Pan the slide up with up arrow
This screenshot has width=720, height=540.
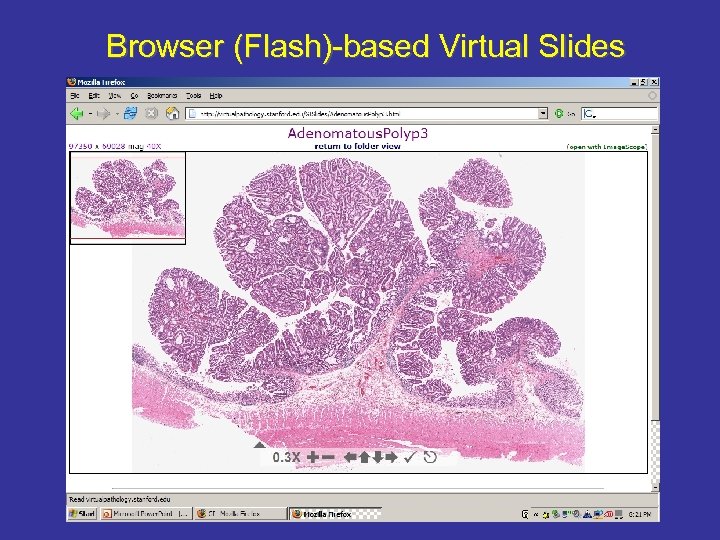(x=364, y=457)
